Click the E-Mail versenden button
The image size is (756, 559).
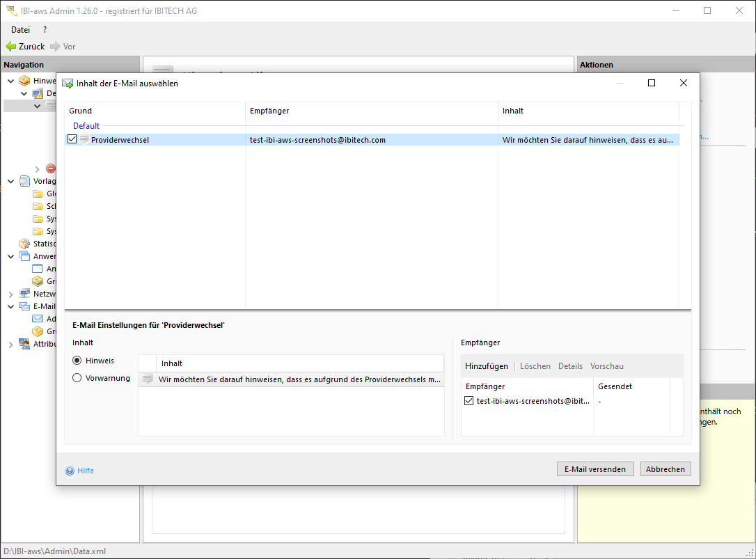tap(595, 469)
